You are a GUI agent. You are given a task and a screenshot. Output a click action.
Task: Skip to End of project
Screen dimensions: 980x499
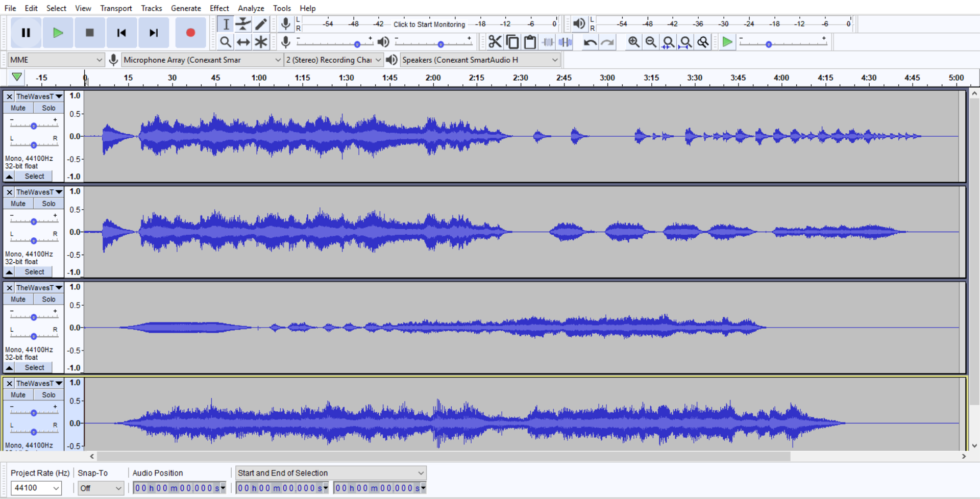[x=153, y=33]
